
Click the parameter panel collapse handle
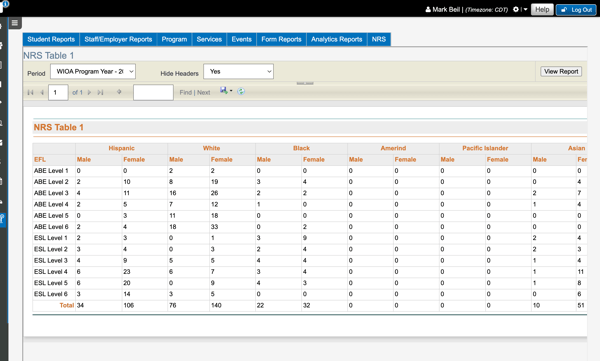(305, 83)
